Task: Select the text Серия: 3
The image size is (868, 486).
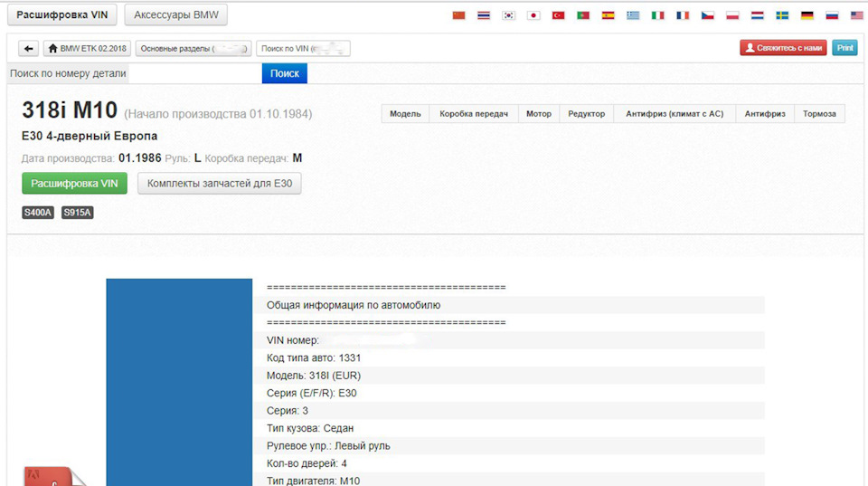Action: [x=288, y=411]
